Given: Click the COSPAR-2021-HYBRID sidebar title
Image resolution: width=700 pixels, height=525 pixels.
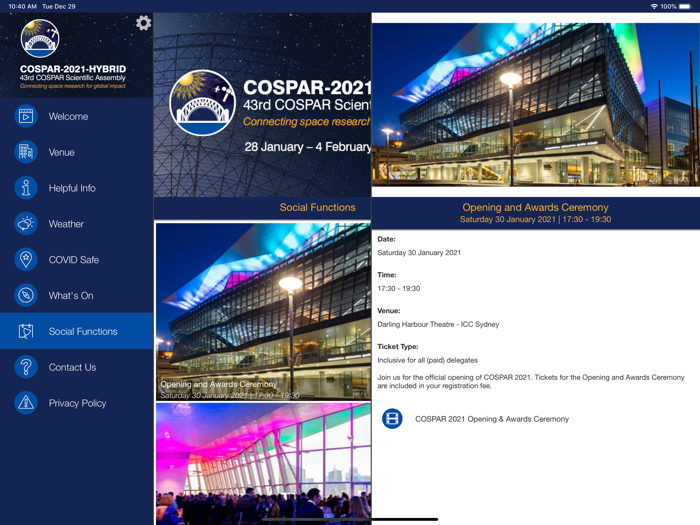Looking at the screenshot, I should pyautogui.click(x=73, y=69).
